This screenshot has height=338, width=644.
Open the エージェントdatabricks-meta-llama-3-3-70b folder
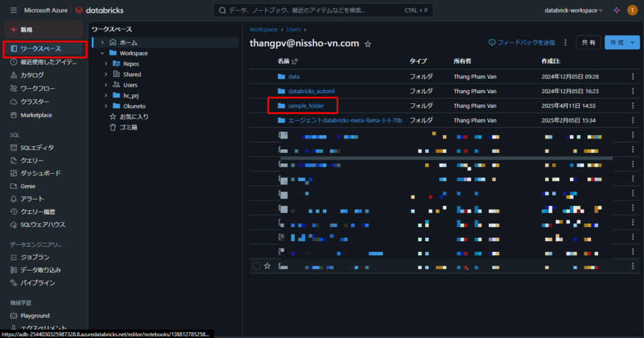345,120
